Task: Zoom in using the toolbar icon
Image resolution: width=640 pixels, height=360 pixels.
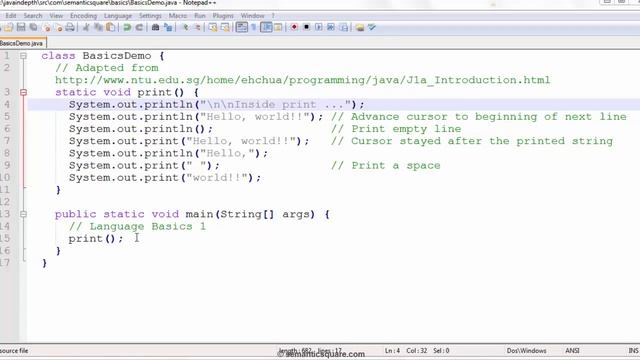Action: (185, 27)
